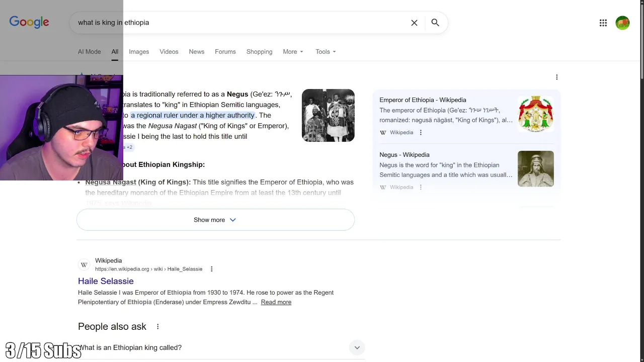Click three-dot menu beside Emperor of Ethiopia source
This screenshot has width=644, height=362.
421,133
